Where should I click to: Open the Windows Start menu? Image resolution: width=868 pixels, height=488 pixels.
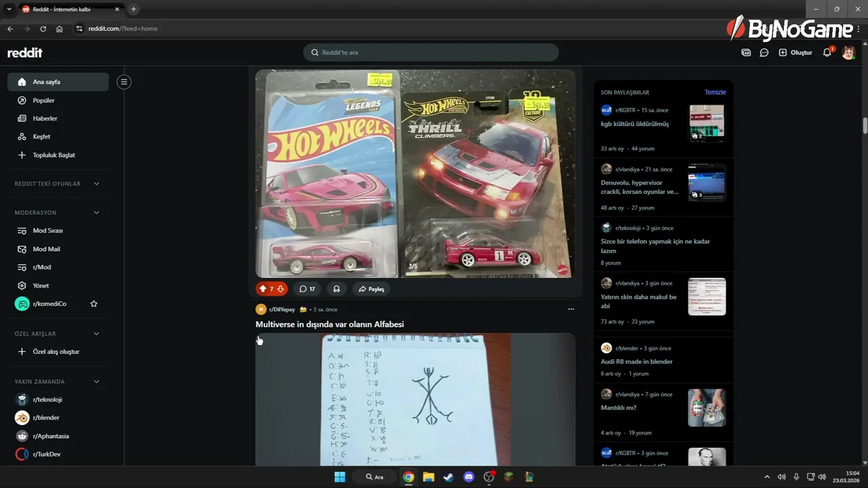340,476
